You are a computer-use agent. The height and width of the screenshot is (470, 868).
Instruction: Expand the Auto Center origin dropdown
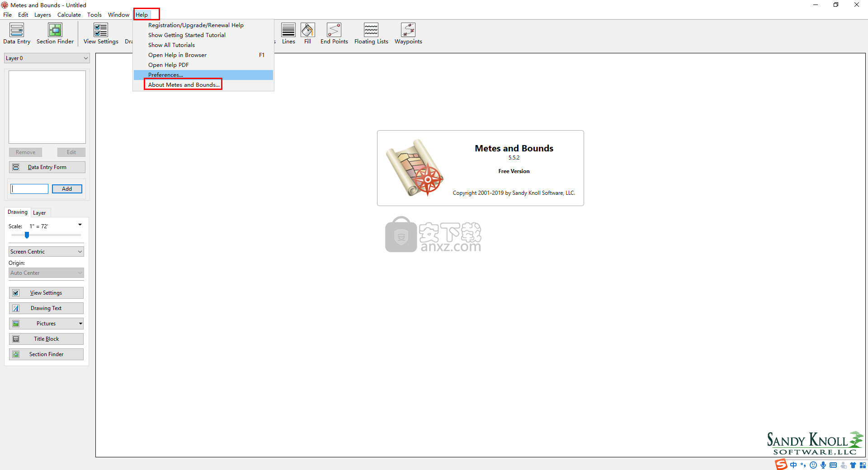(x=46, y=273)
